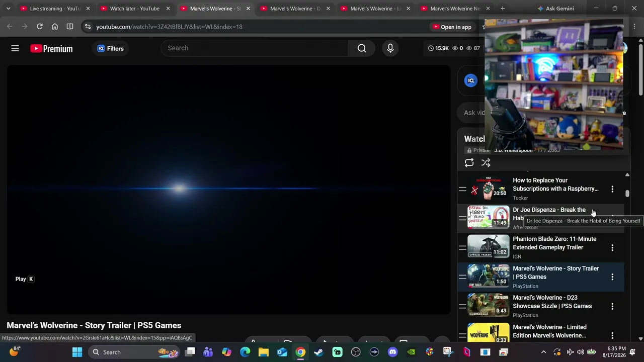644x362 pixels.
Task: Open the volume control in system tray
Action: click(581, 352)
